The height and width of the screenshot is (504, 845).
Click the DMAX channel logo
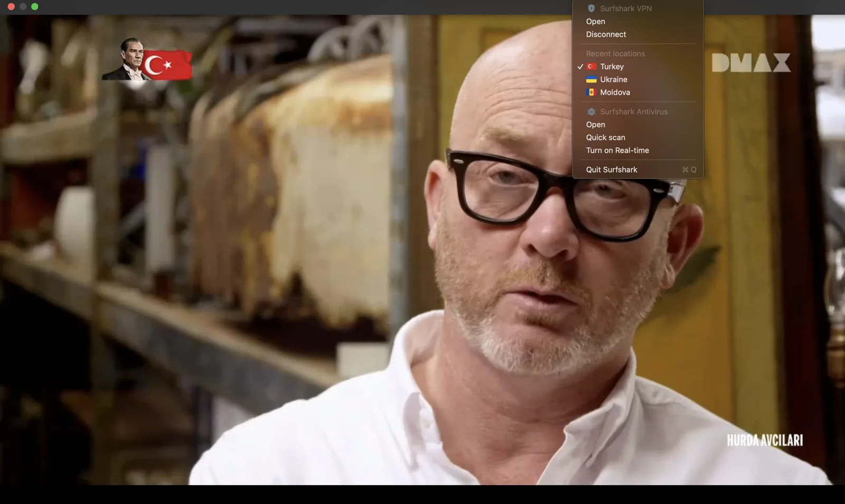750,63
